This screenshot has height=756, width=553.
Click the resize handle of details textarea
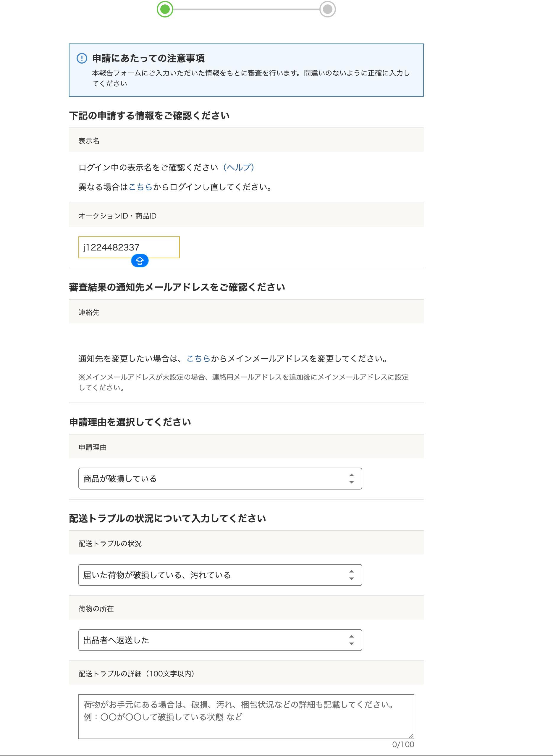[411, 736]
